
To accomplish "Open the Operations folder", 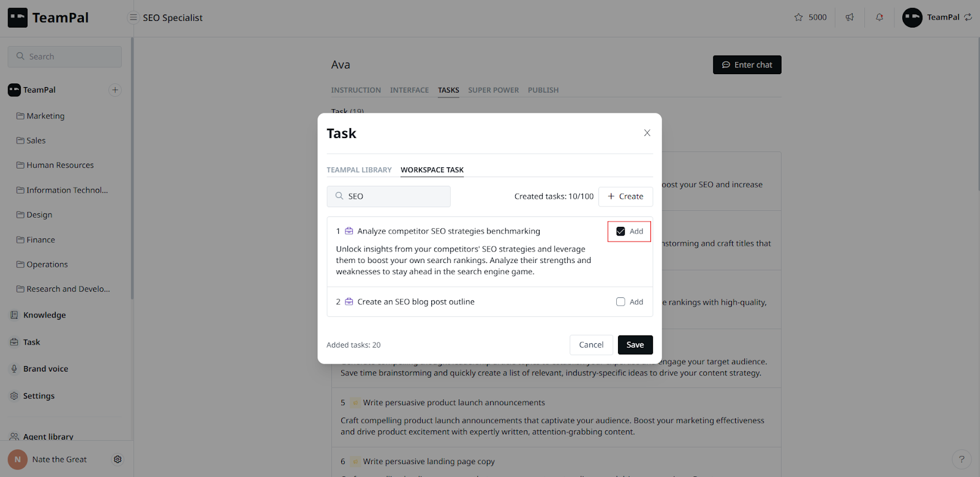I will pos(42,264).
